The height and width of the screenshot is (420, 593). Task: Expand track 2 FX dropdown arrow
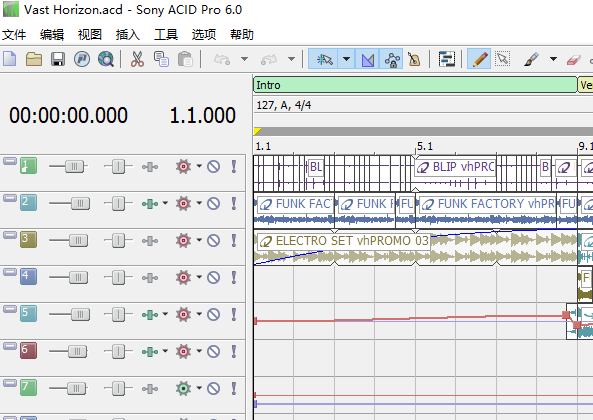click(199, 203)
